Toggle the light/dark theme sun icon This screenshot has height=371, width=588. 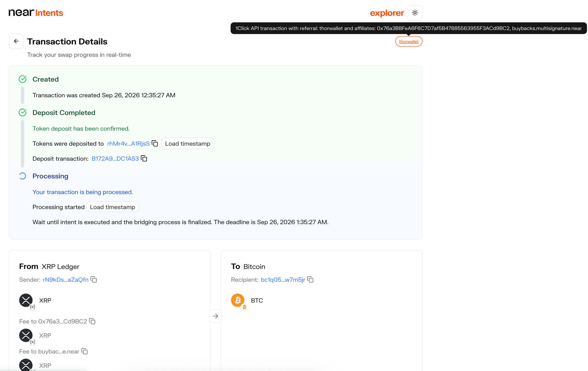point(415,13)
